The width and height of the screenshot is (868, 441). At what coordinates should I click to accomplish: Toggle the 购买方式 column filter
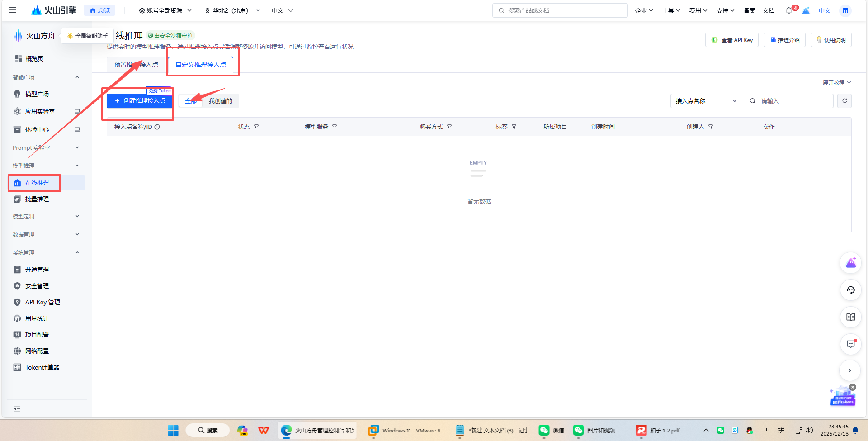click(449, 127)
